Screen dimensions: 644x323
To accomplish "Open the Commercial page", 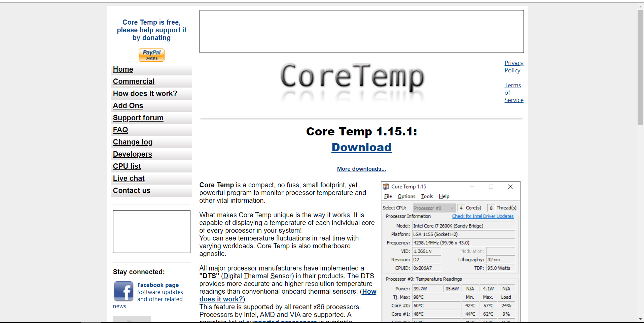I will (134, 82).
